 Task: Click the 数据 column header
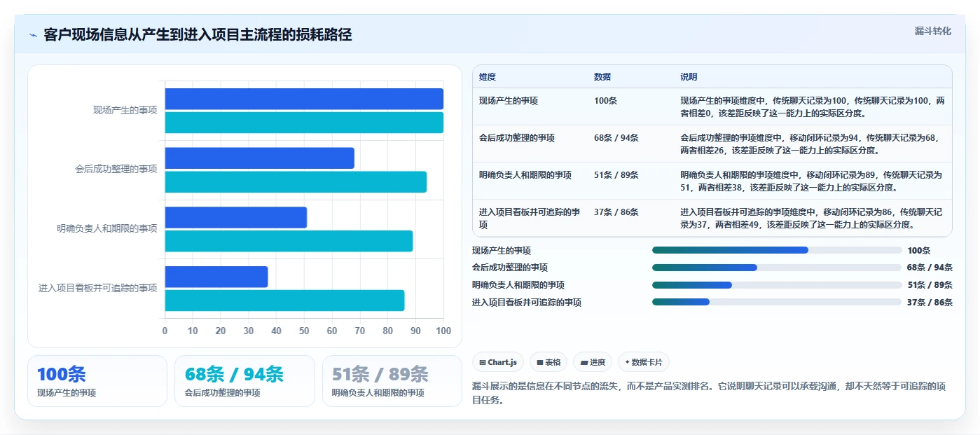[602, 77]
